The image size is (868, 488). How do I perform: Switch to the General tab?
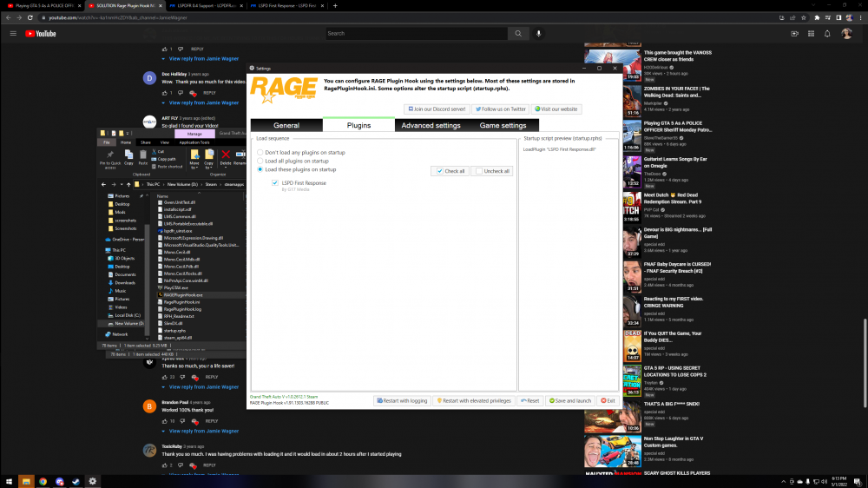286,126
